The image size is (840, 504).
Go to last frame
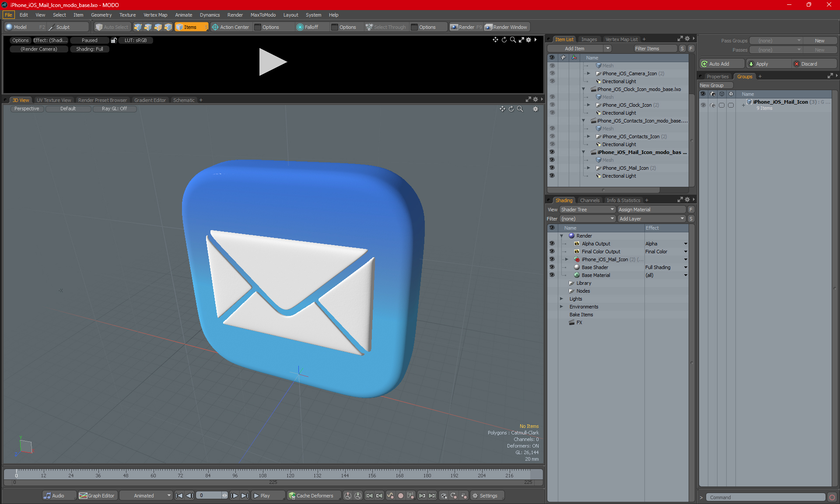click(245, 496)
